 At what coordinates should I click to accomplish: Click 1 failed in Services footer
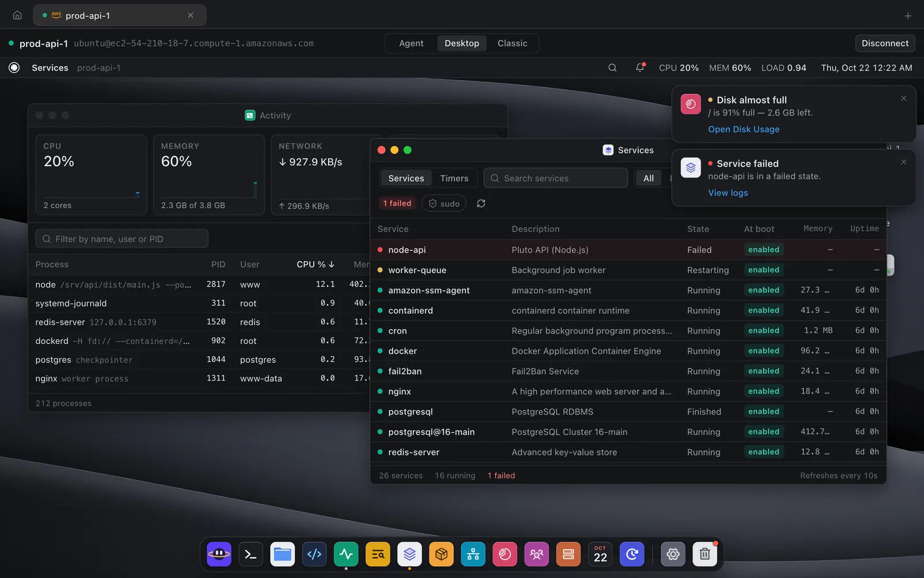(x=501, y=476)
